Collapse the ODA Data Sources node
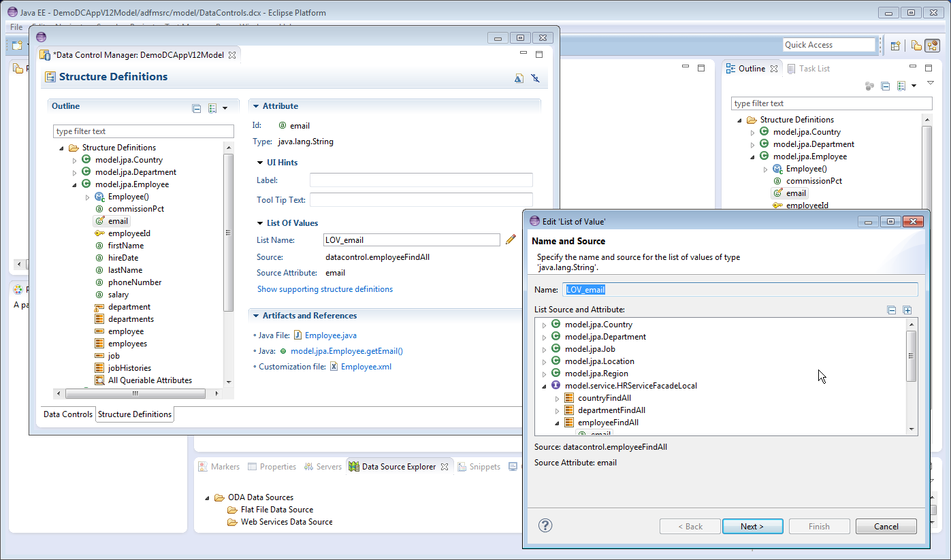Viewport: 951px width, 560px height. [208, 498]
